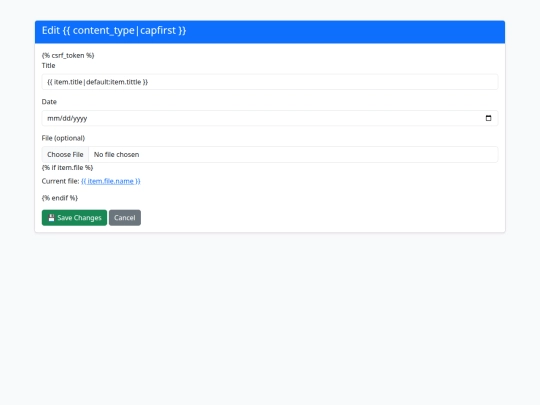Open the calendar picker icon in Date field
The width and height of the screenshot is (540, 405).
488,118
